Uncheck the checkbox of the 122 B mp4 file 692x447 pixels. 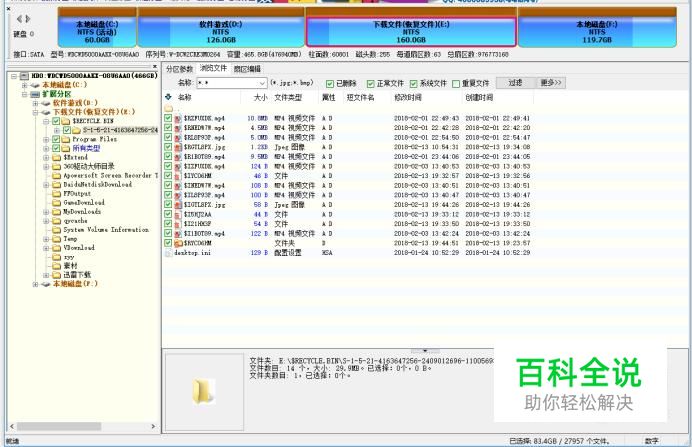168,233
